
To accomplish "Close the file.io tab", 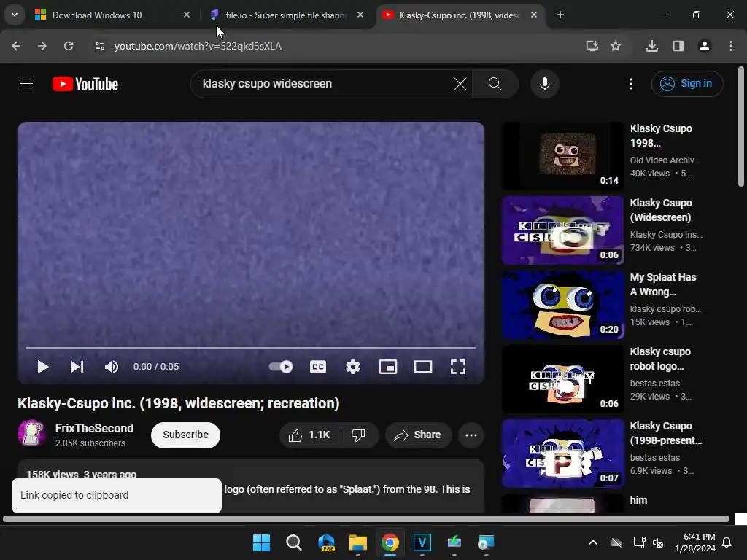I will (360, 15).
